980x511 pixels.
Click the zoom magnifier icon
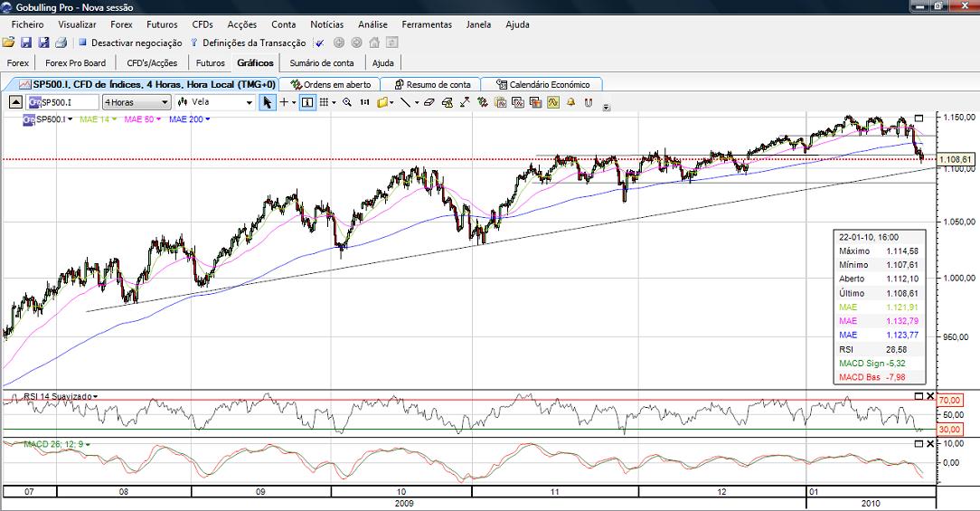[347, 102]
